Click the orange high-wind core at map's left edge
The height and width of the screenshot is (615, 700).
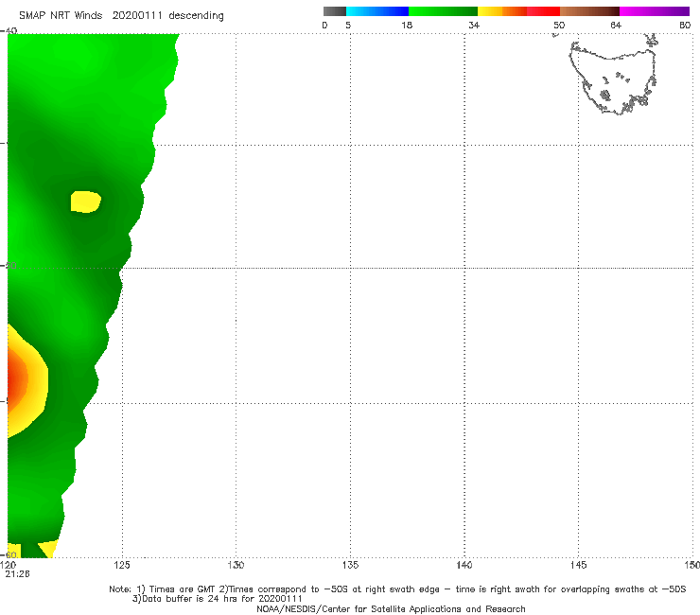16,379
